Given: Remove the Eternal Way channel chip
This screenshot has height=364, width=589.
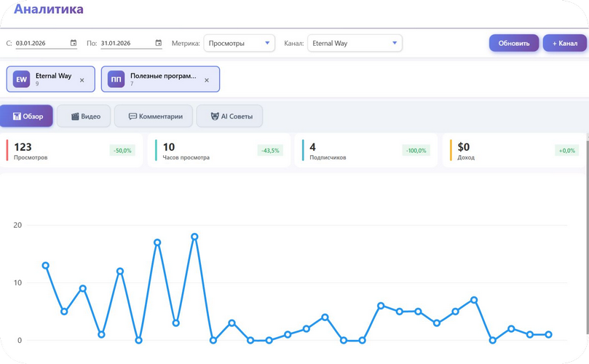Looking at the screenshot, I should click(x=82, y=80).
